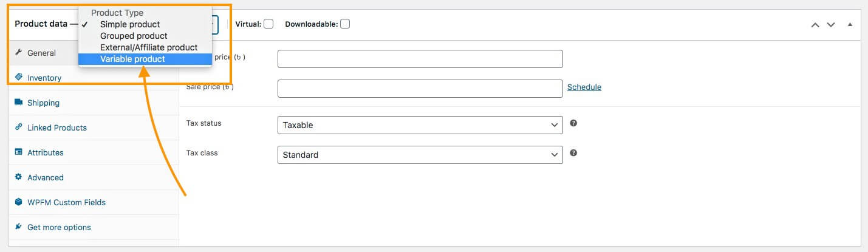The height and width of the screenshot is (252, 868).
Task: Click the Shipping truck icon
Action: tap(19, 103)
